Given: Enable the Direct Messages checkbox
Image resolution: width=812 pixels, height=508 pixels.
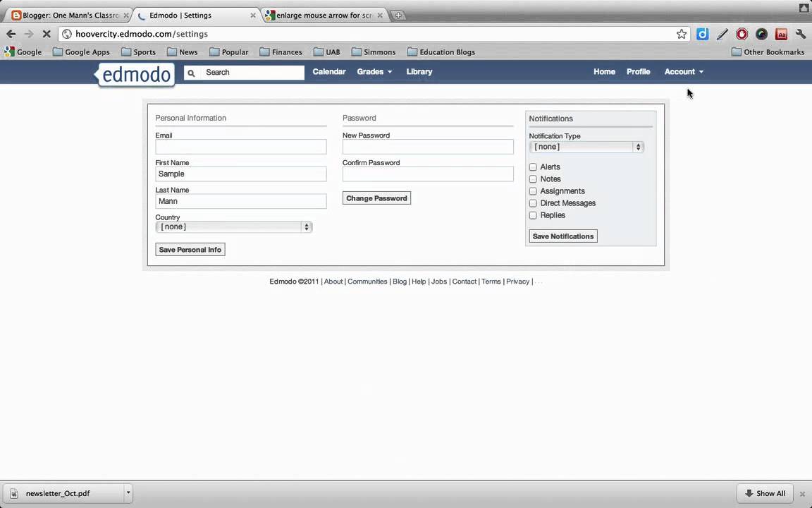Looking at the screenshot, I should click(533, 203).
